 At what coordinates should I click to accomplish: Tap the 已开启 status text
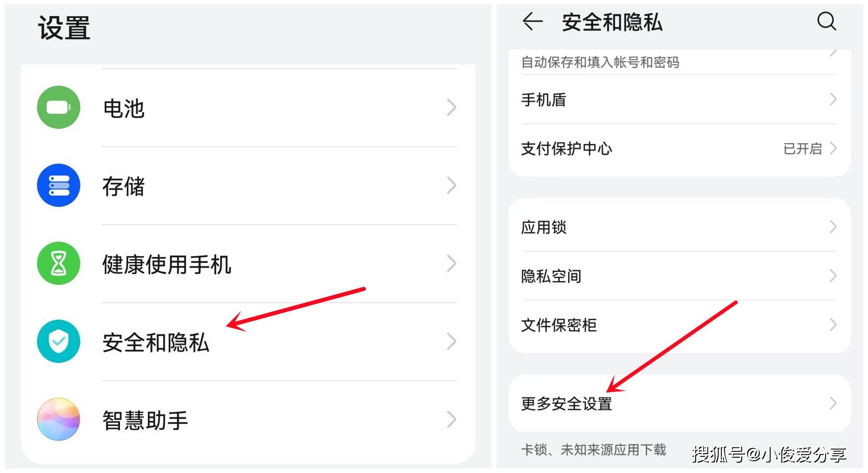tap(803, 148)
